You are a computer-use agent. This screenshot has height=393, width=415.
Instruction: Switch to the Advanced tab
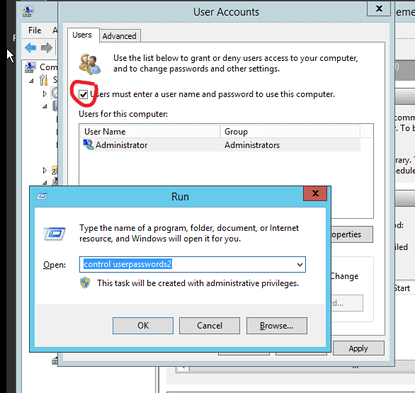(119, 36)
